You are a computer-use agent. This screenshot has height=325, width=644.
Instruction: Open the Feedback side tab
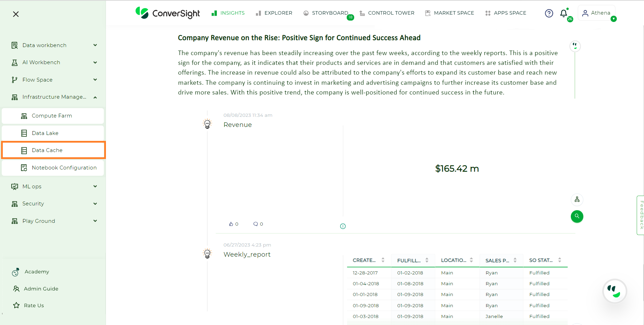pyautogui.click(x=641, y=215)
